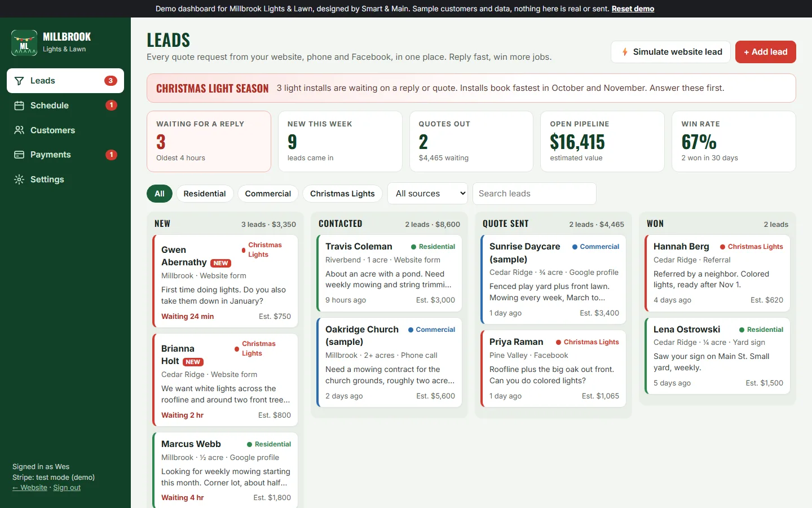
Task: Click the lightning bolt icon on Simulate button
Action: tap(625, 52)
